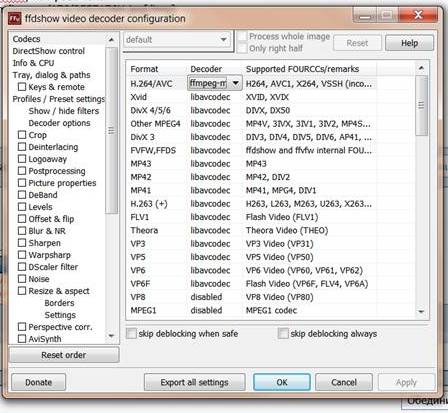Click the codec table vertical scrollbar thumb

[421, 105]
